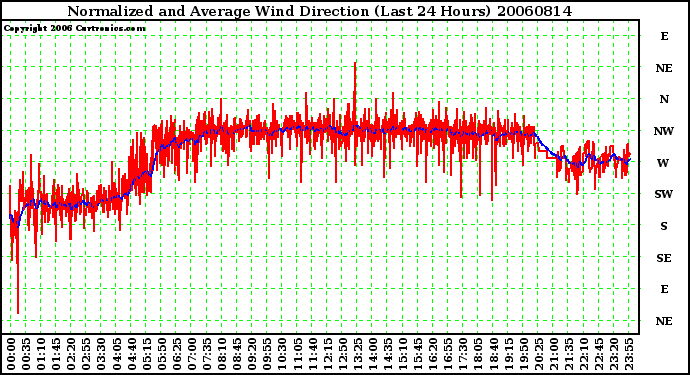The width and height of the screenshot is (690, 375).
Task: Click the 09:55 time axis label
Action: click(x=267, y=354)
